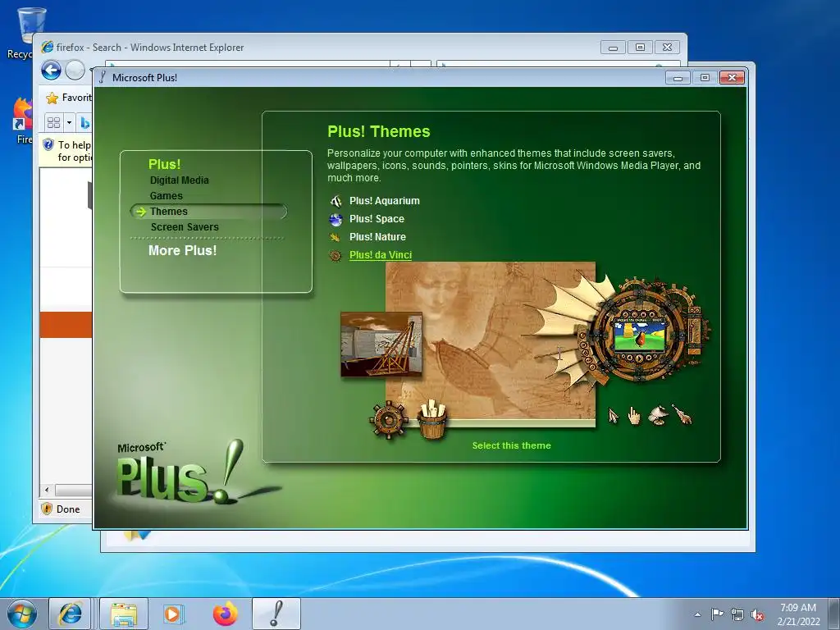The image size is (840, 630).
Task: Click the left scroll arrow in Internet Explorer
Action: [47, 490]
